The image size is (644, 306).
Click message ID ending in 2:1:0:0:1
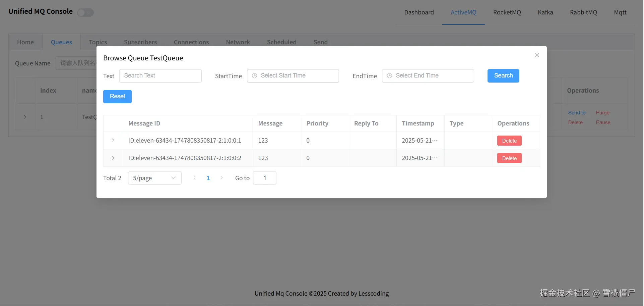point(185,141)
